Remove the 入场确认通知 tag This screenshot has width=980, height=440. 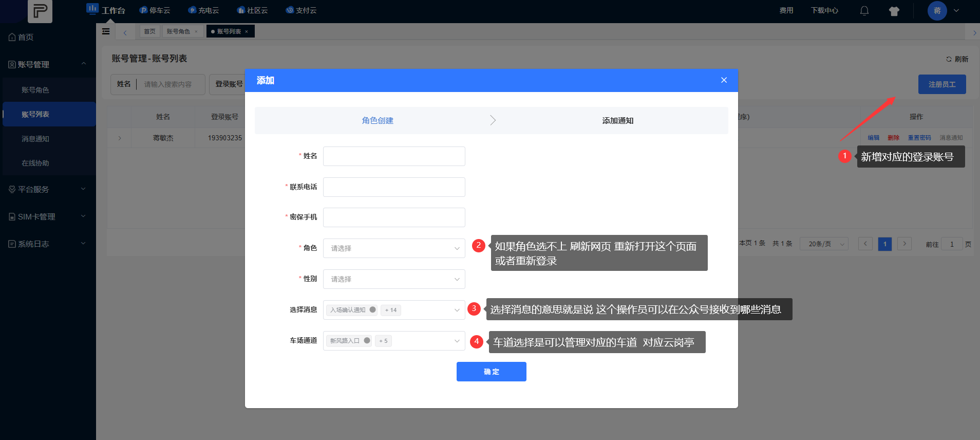(372, 309)
